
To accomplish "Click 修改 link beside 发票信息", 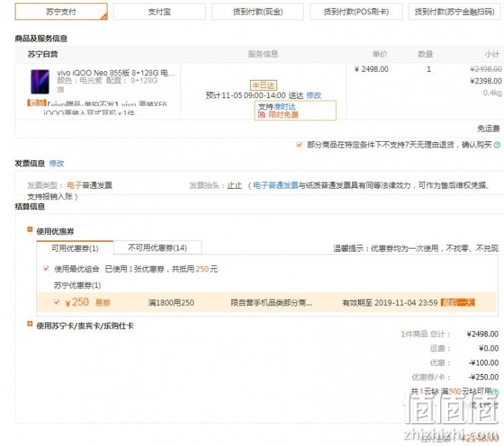I will [56, 163].
